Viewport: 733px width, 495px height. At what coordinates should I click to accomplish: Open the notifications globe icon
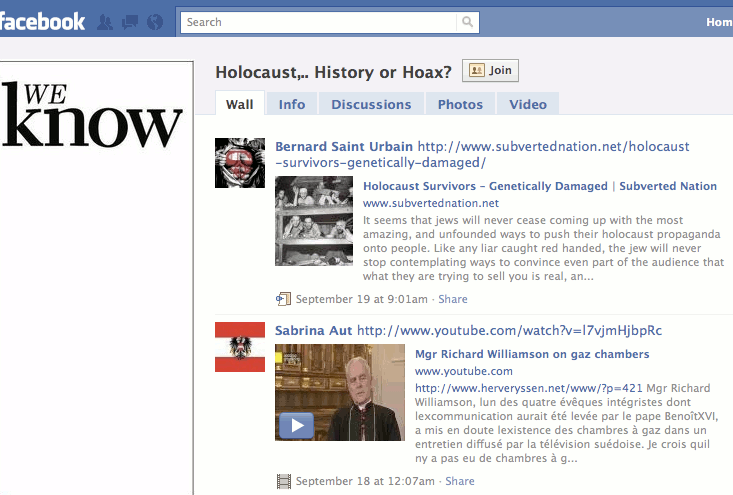pos(155,22)
